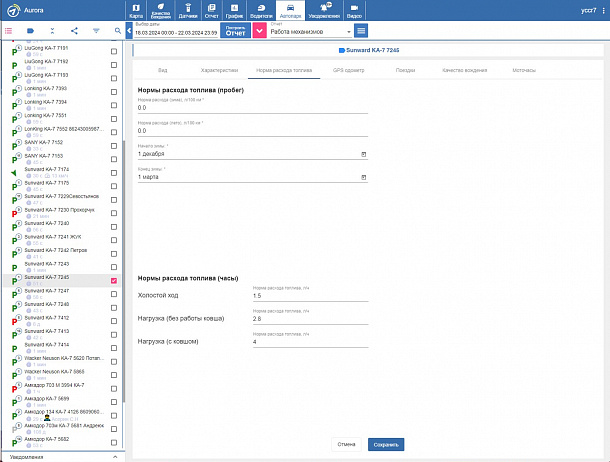The image size is (610, 462).
Task: Open the Уведомления bell section
Action: [324, 10]
